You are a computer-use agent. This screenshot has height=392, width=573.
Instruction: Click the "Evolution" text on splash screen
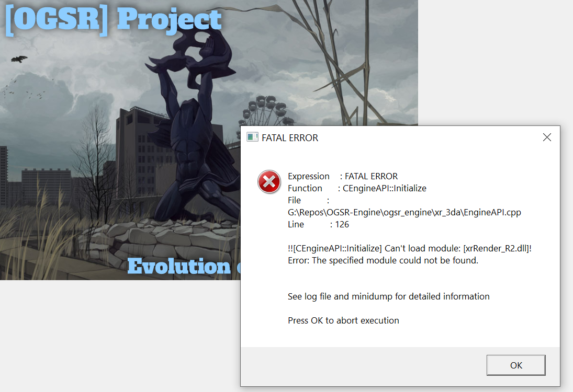coord(179,266)
